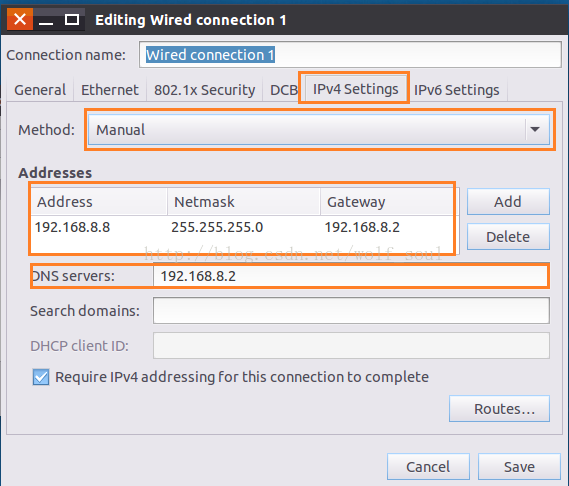Viewport: 569px width, 486px height.
Task: Open the Ethernet tab
Action: [110, 90]
